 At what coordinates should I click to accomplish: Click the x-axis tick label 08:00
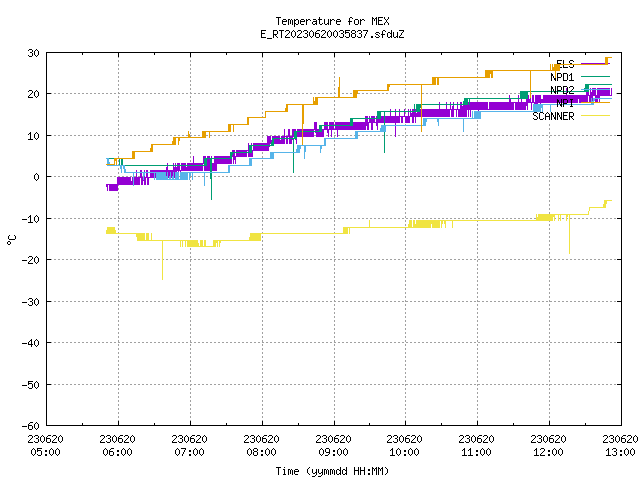tap(261, 452)
